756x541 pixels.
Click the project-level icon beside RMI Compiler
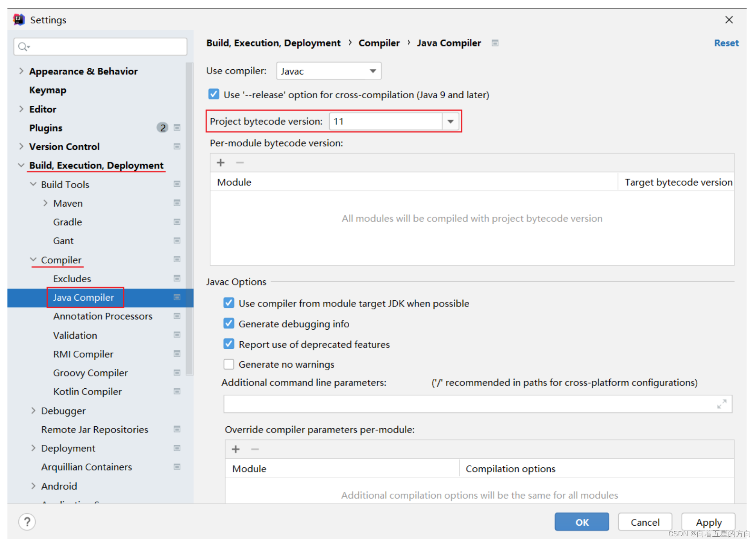tap(177, 354)
